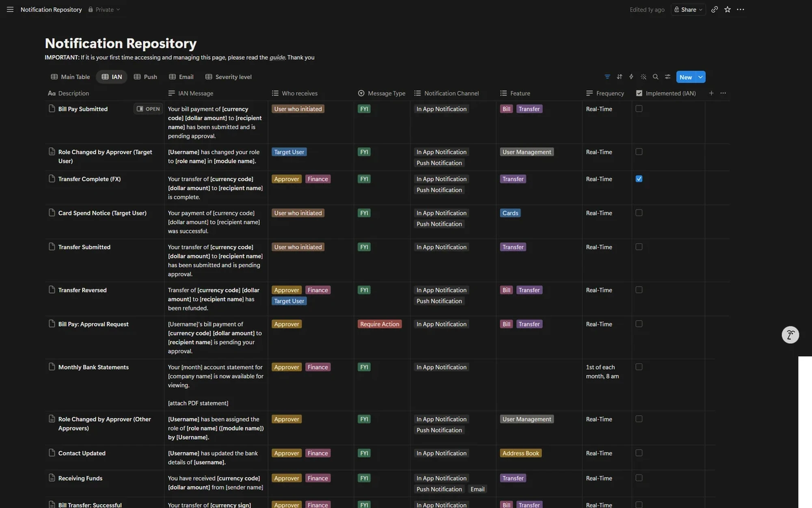This screenshot has height=508, width=812.
Task: Click the Card Spend Notice page icon
Action: click(x=52, y=213)
